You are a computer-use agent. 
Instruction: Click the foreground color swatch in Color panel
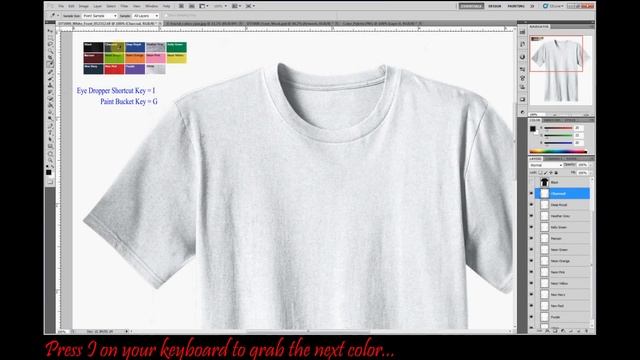[533, 129]
